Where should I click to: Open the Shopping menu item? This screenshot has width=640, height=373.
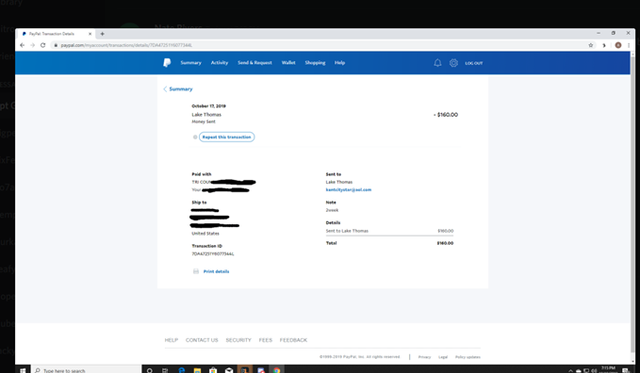click(315, 63)
